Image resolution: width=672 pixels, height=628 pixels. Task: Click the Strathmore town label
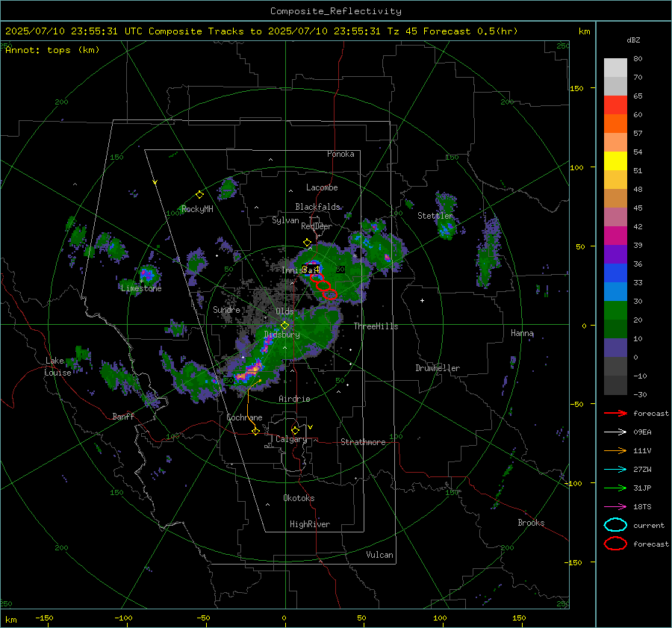(x=364, y=442)
